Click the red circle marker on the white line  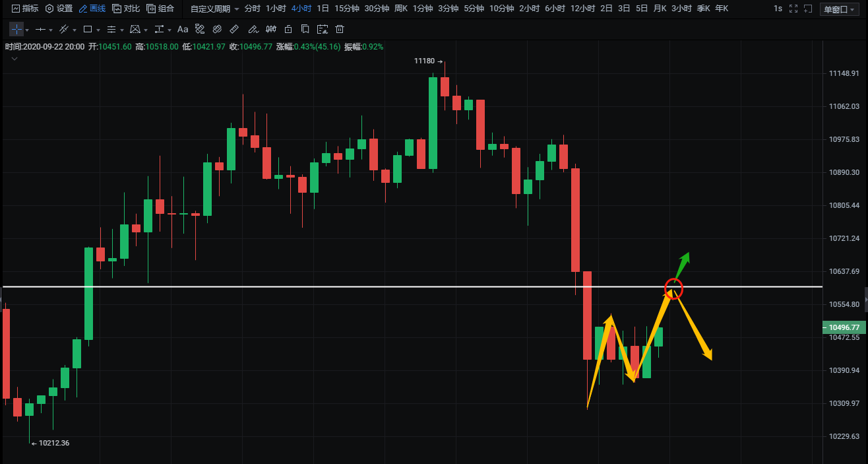pos(673,288)
